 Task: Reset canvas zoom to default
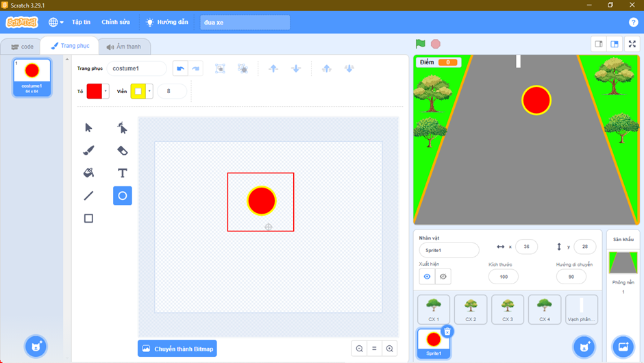click(374, 349)
